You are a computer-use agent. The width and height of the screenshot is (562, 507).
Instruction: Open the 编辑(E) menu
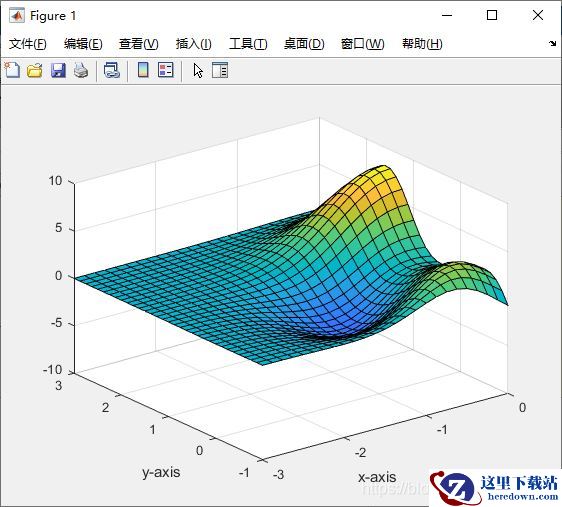pyautogui.click(x=83, y=44)
